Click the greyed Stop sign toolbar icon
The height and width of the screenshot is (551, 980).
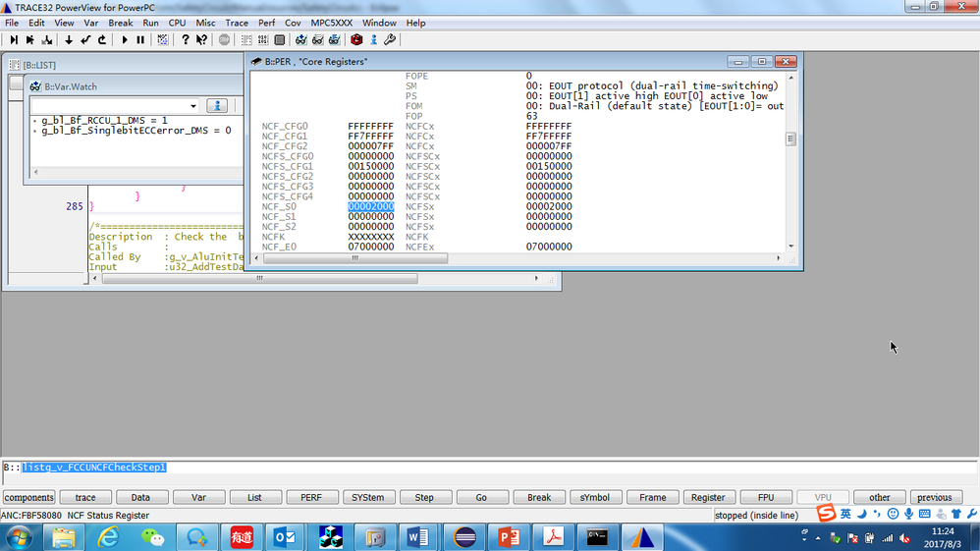tap(224, 40)
